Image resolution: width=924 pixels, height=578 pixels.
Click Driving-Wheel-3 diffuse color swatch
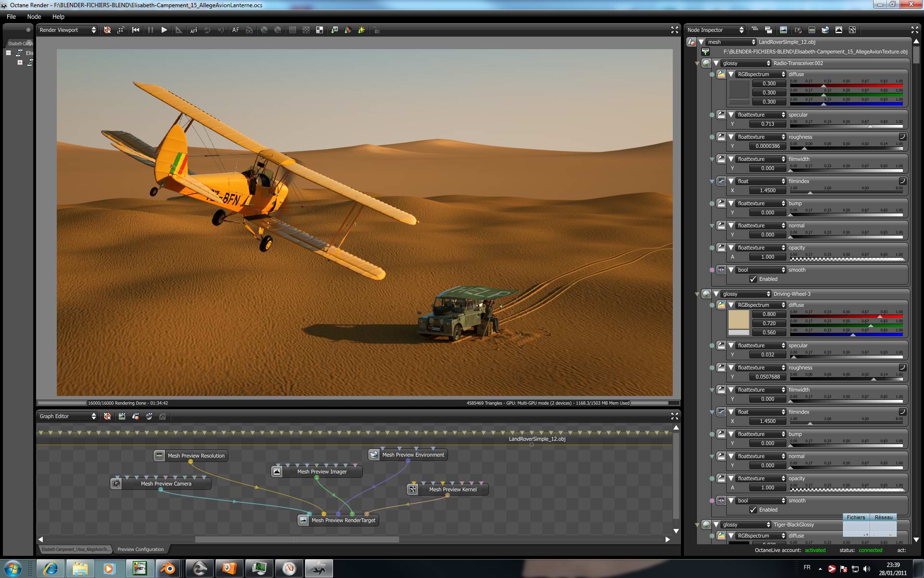(738, 319)
